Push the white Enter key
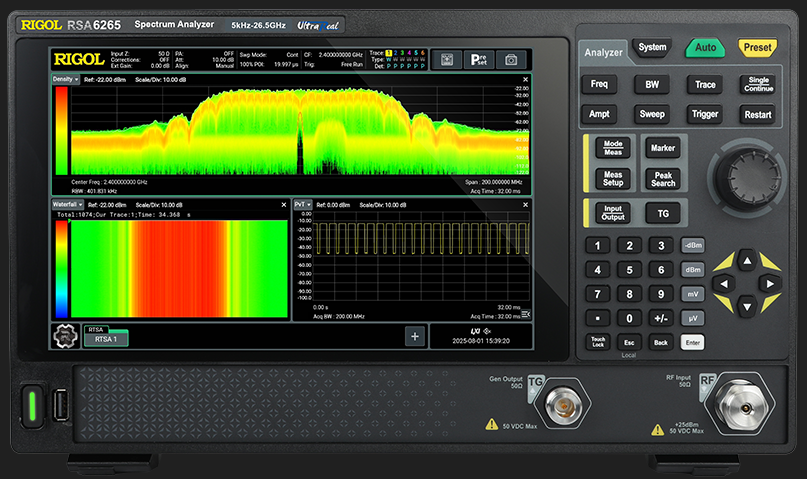 click(x=692, y=342)
